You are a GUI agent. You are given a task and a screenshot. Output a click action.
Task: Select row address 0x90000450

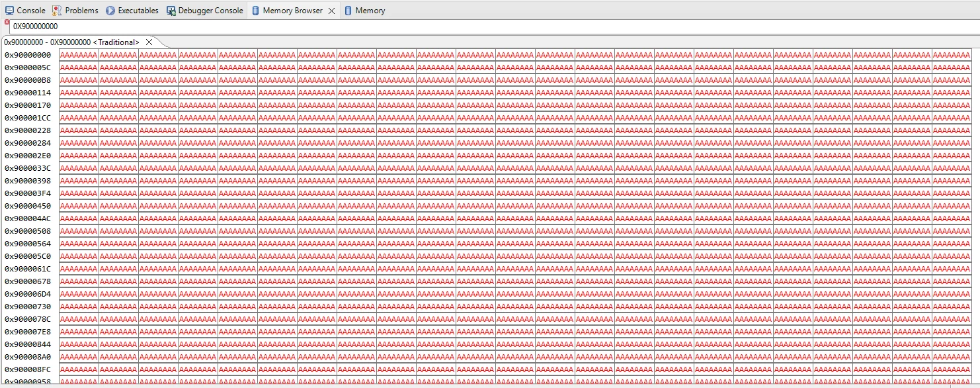click(28, 206)
